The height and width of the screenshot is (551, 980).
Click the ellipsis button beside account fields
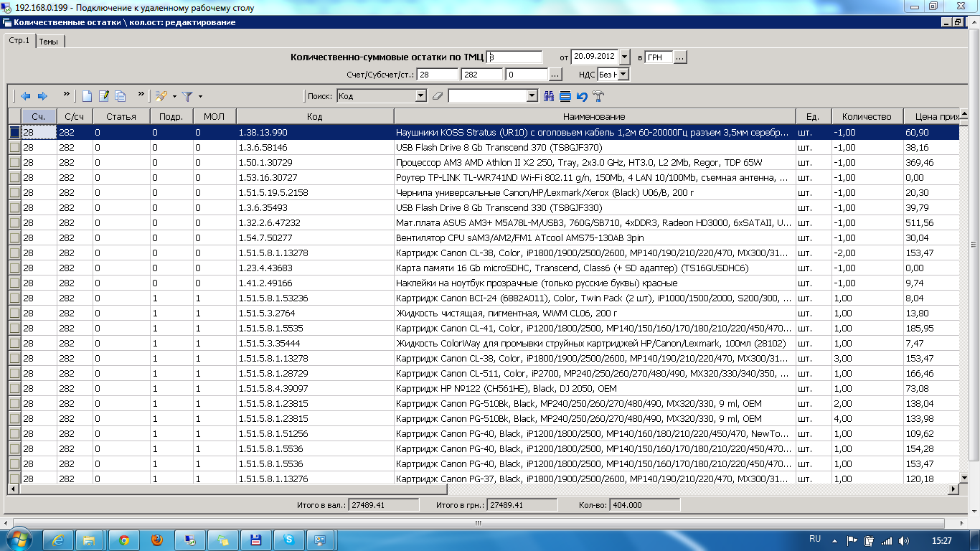pos(555,74)
